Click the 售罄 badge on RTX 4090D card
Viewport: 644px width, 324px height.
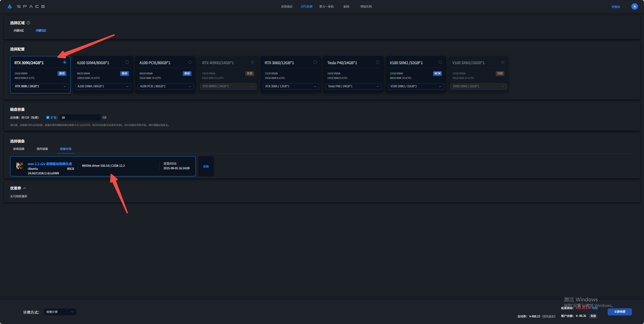(x=250, y=73)
